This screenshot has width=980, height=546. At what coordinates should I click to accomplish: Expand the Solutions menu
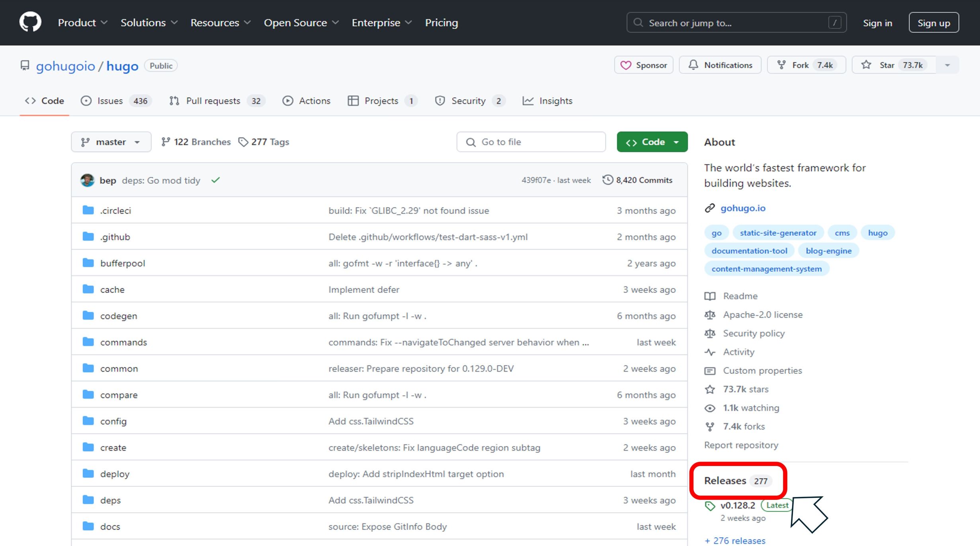tap(149, 23)
